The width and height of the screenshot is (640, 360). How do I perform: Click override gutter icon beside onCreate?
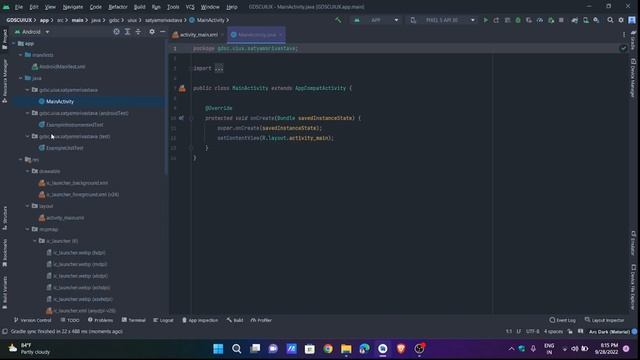click(181, 118)
